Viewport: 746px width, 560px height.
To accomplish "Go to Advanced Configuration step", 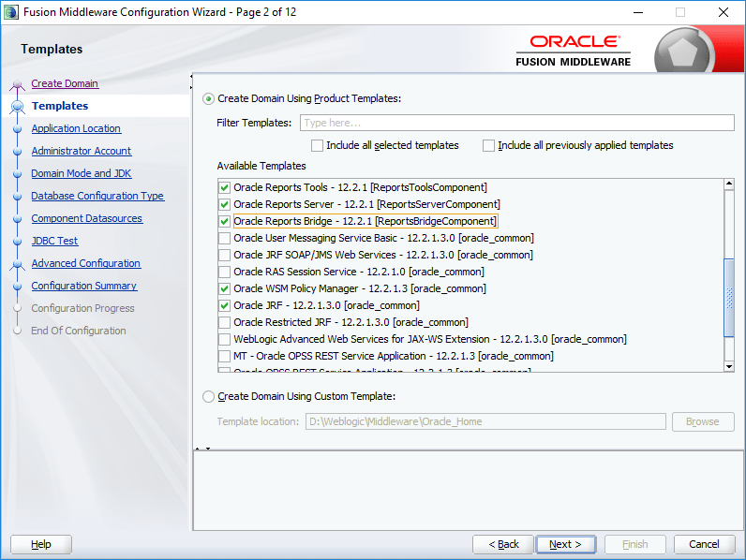I will tap(86, 263).
